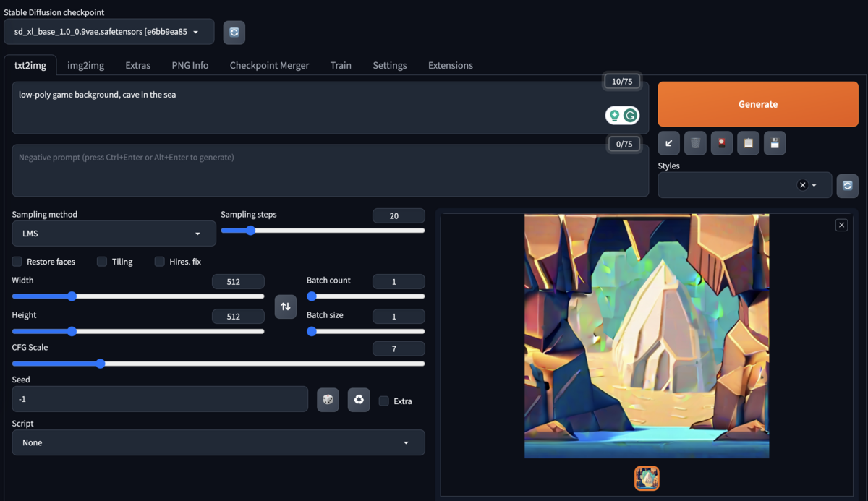
Task: Switch to the img2img tab
Action: tap(85, 65)
